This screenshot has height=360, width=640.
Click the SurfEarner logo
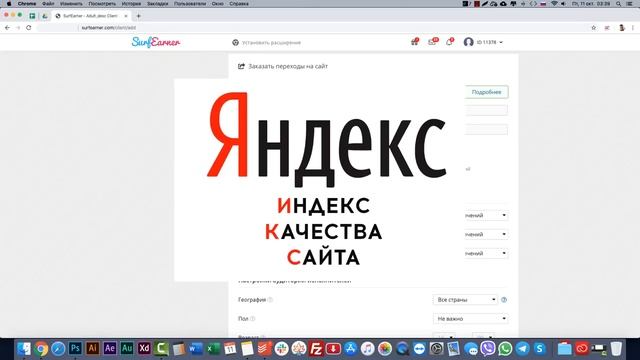(x=156, y=42)
